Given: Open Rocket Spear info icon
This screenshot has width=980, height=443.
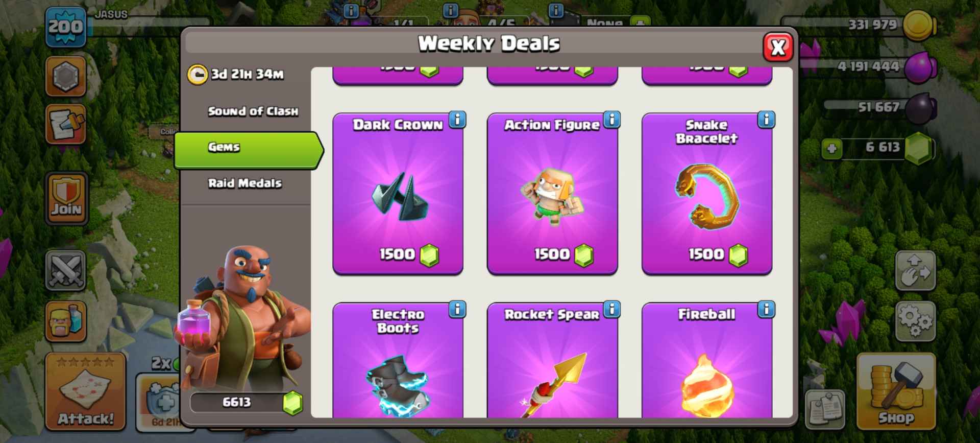Looking at the screenshot, I should pyautogui.click(x=611, y=309).
